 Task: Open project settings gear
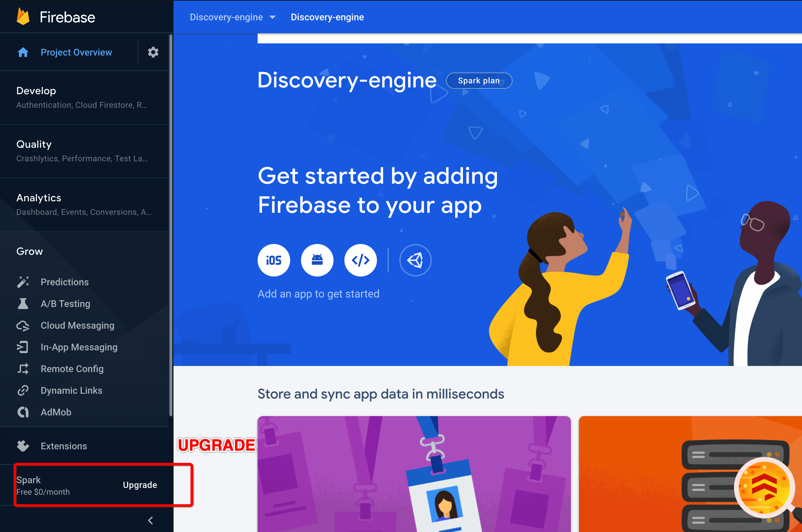tap(153, 52)
